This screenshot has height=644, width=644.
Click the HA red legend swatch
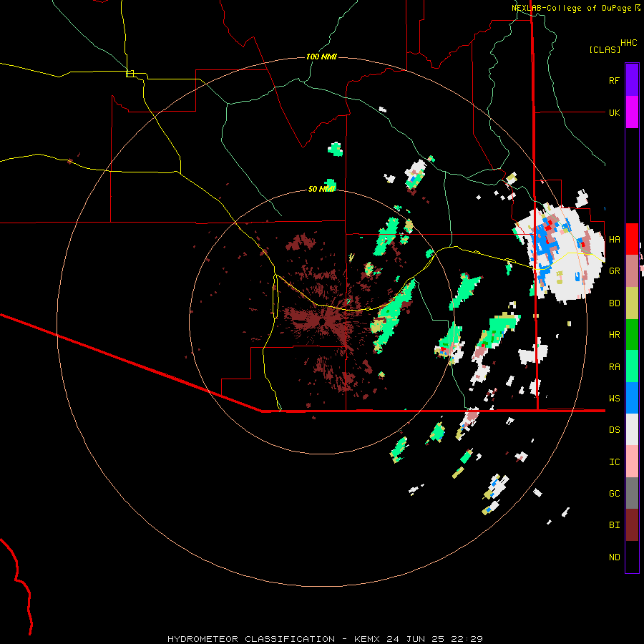click(632, 239)
